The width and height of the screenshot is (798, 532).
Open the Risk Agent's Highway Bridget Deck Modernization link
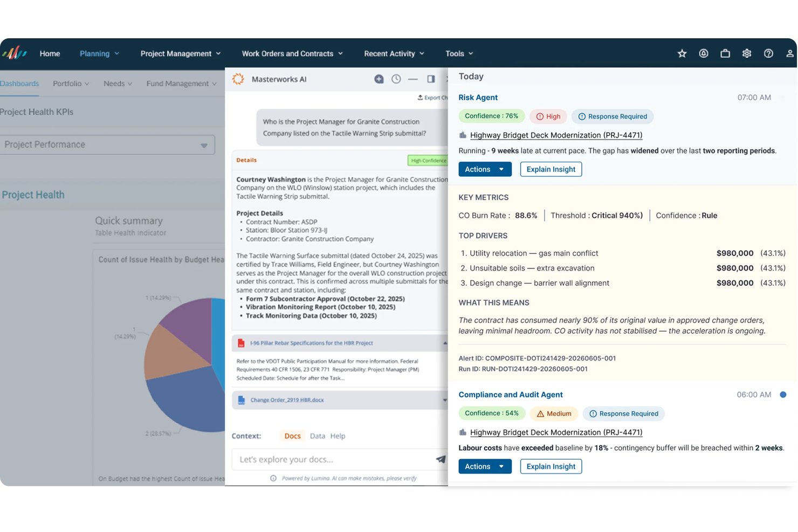pyautogui.click(x=556, y=135)
